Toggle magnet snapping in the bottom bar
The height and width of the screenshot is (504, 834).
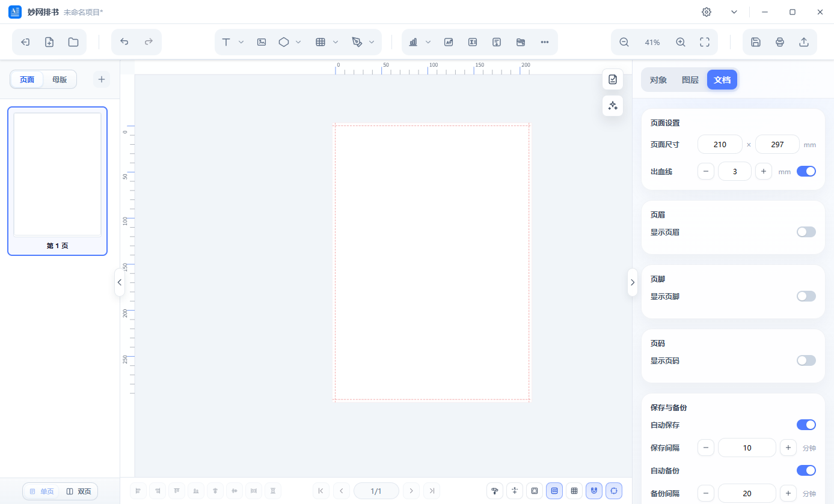[594, 491]
